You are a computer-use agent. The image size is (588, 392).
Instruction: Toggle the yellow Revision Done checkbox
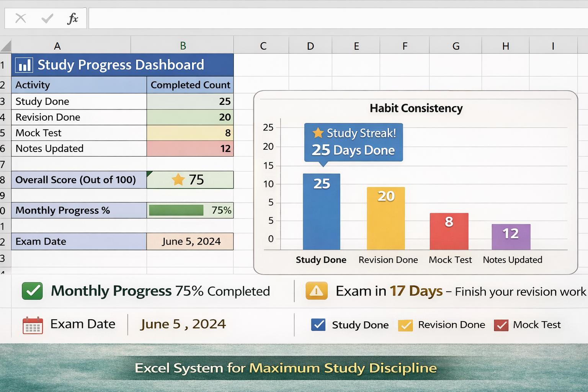click(405, 325)
